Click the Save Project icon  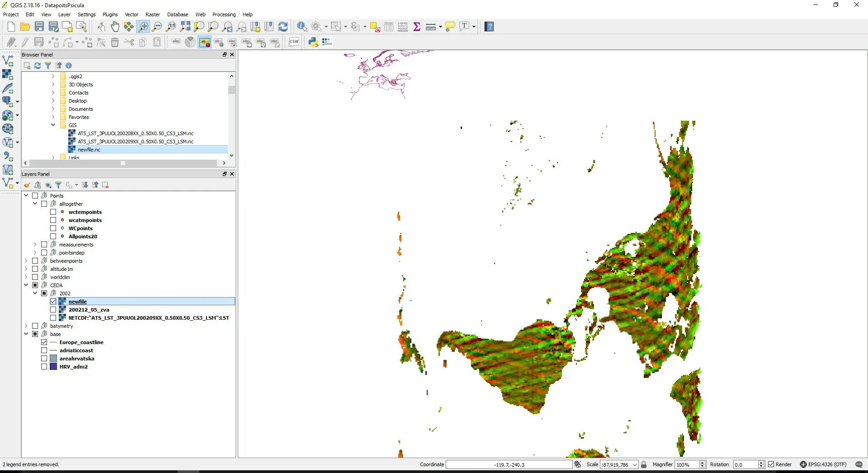pos(39,27)
